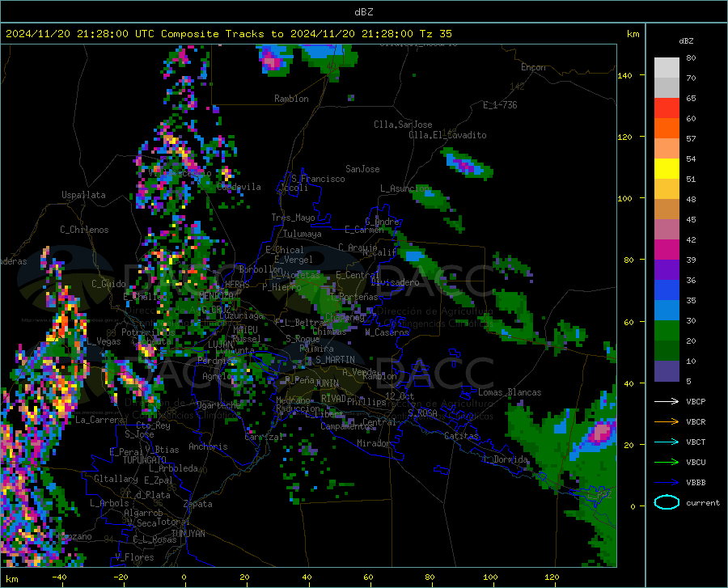Click the S_MARTIN town label
The width and height of the screenshot is (728, 588).
pos(335,360)
